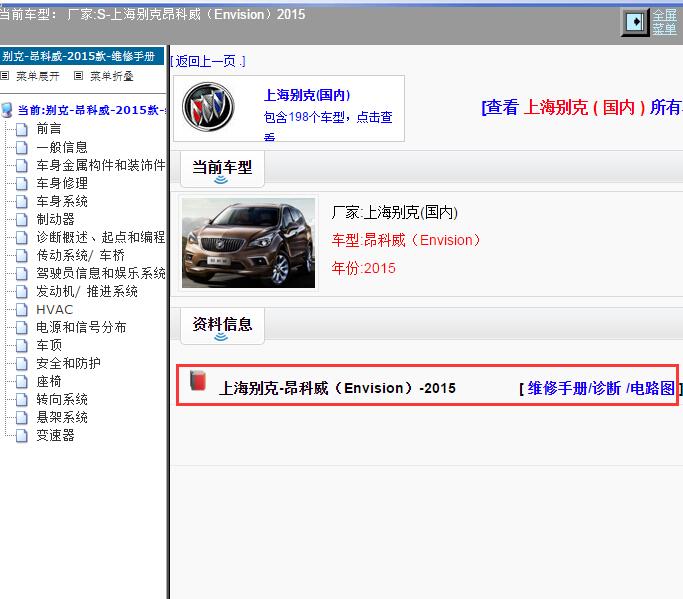This screenshot has width=683, height=599.
Task: Open 座椅 tree item
Action: tap(49, 382)
